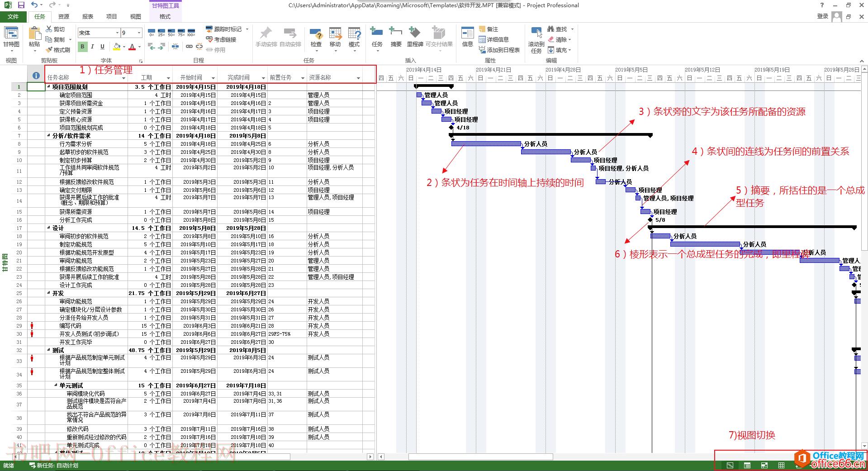Open the 任务名称 column filter dropdown
868x471 pixels.
(123, 78)
